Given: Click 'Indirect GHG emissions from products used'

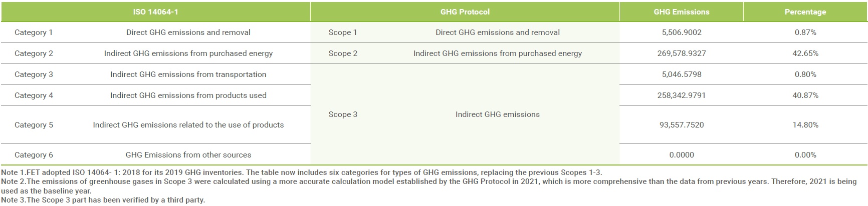Looking at the screenshot, I should pos(188,95).
